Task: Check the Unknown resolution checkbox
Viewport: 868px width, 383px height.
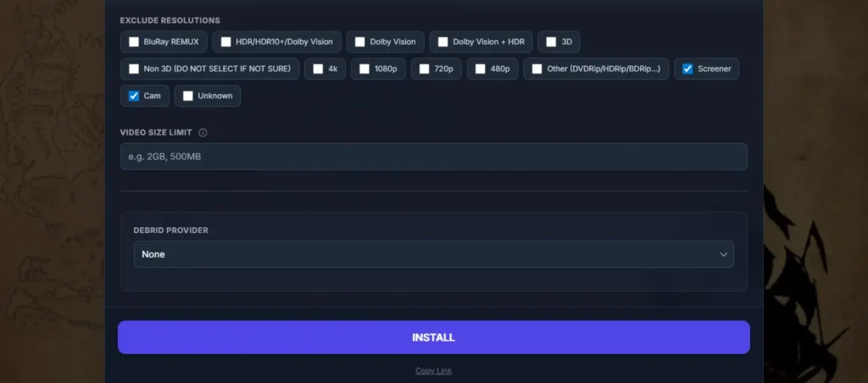Action: pos(188,96)
